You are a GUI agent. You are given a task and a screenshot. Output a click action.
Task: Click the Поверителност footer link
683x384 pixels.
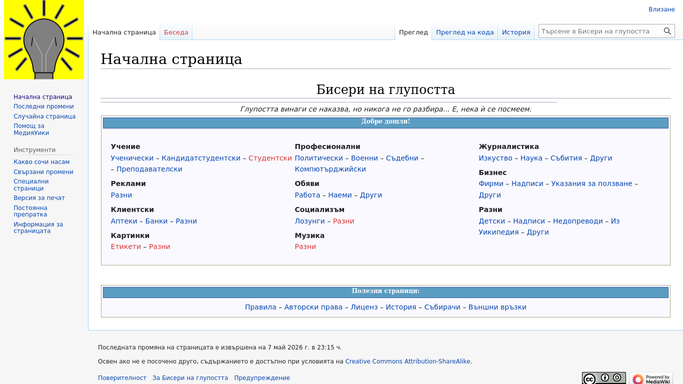[x=122, y=378]
